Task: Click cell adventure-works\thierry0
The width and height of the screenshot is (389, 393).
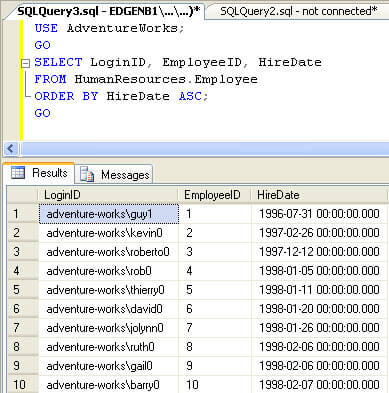Action: point(109,290)
